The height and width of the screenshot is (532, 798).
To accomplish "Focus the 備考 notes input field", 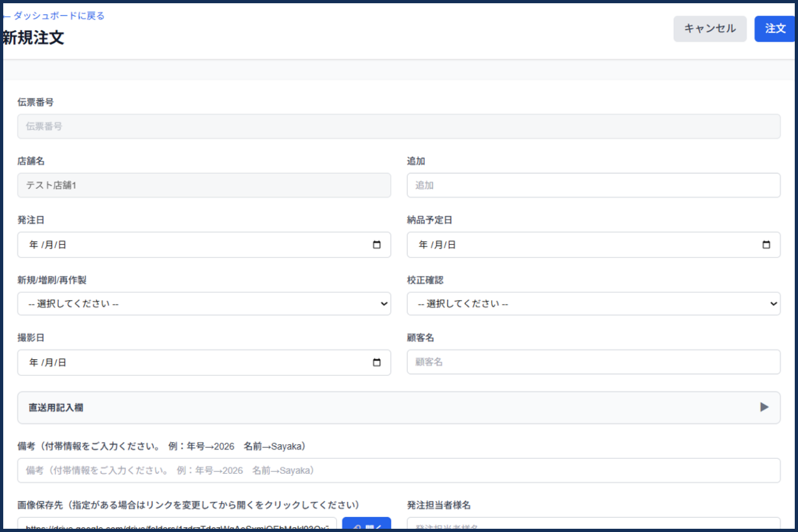I will tap(398, 470).
